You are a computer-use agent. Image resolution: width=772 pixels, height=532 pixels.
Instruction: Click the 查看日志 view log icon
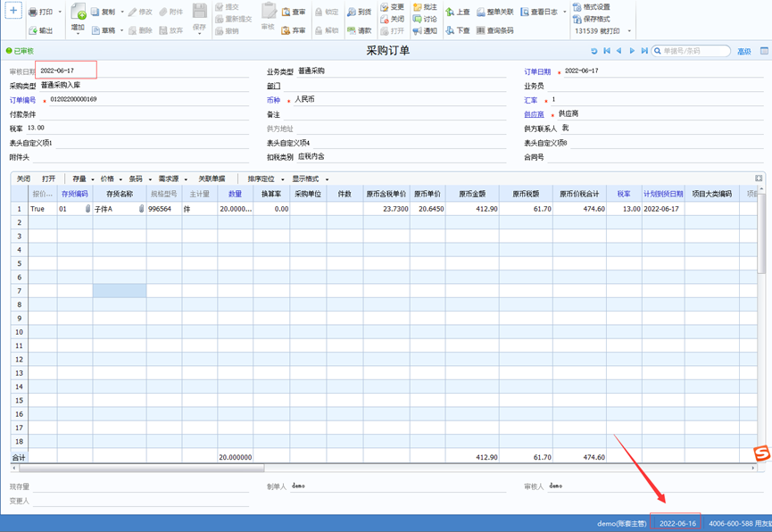tap(525, 12)
